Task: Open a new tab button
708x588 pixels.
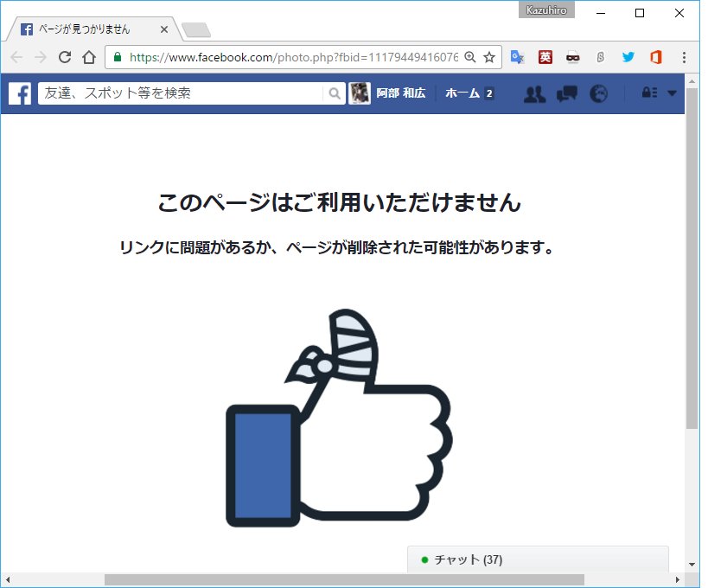Action: click(196, 29)
